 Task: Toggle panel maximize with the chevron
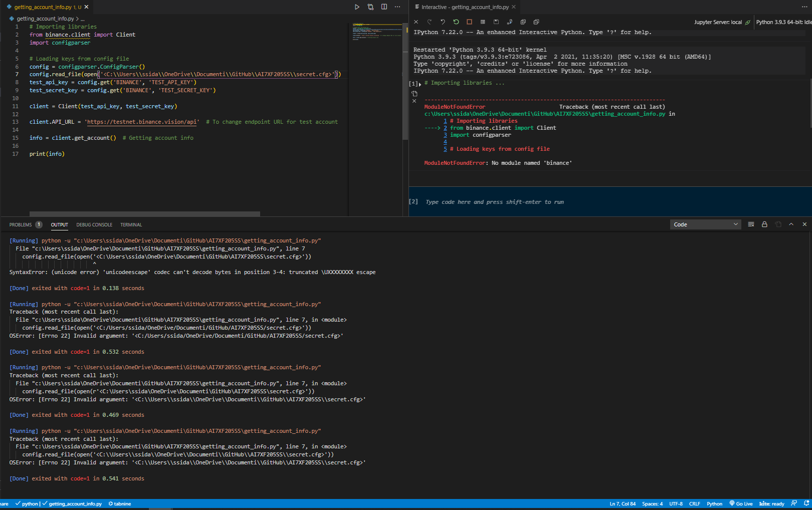[x=791, y=224]
